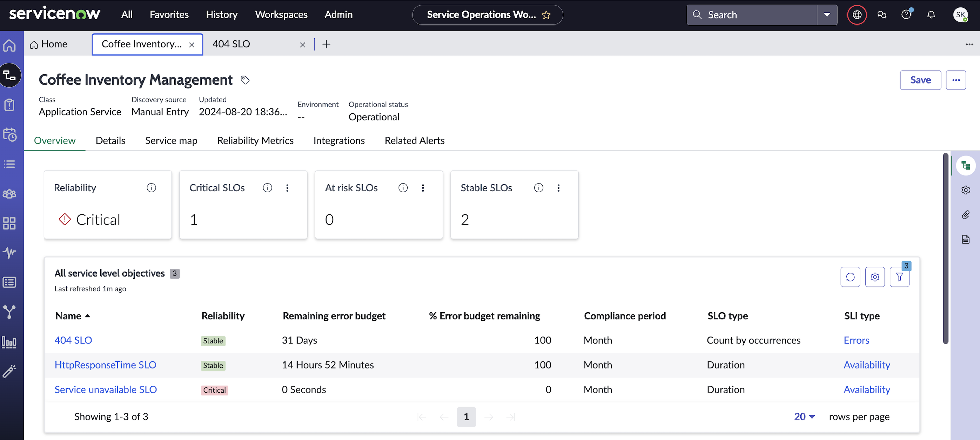The height and width of the screenshot is (440, 980).
Task: Open the SLO list filter
Action: [900, 277]
